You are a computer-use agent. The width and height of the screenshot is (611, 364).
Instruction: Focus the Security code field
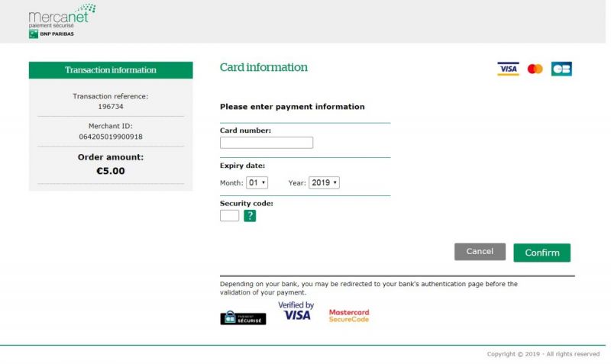pyautogui.click(x=229, y=216)
